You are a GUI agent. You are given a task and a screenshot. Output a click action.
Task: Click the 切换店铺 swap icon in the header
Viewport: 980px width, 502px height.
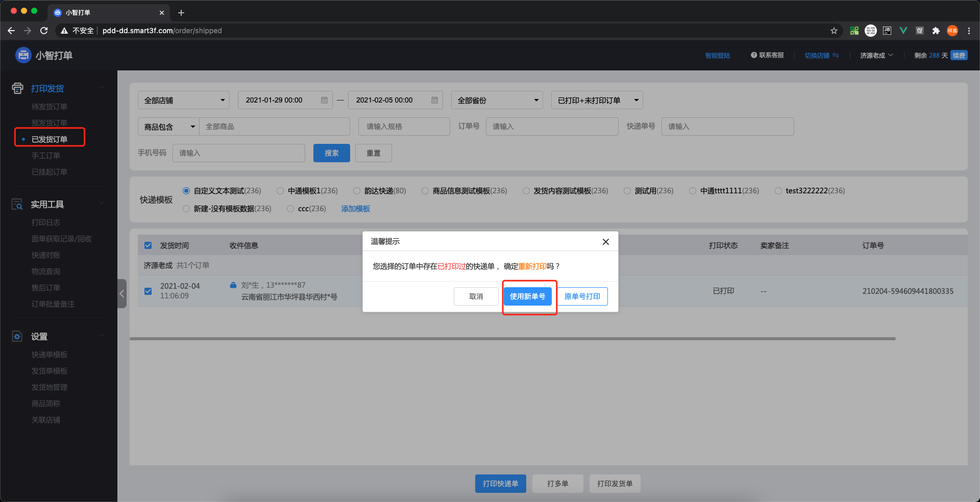tap(836, 55)
